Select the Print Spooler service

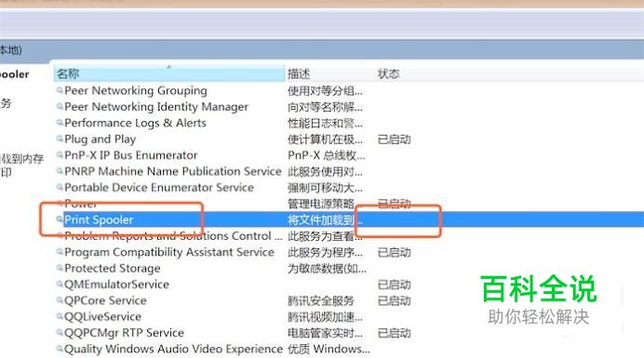click(99, 219)
